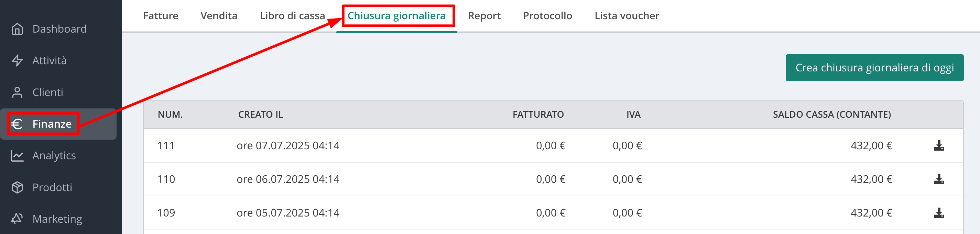This screenshot has height=234, width=980.
Task: Select the Chiusura giornaliera tab
Action: 396,15
